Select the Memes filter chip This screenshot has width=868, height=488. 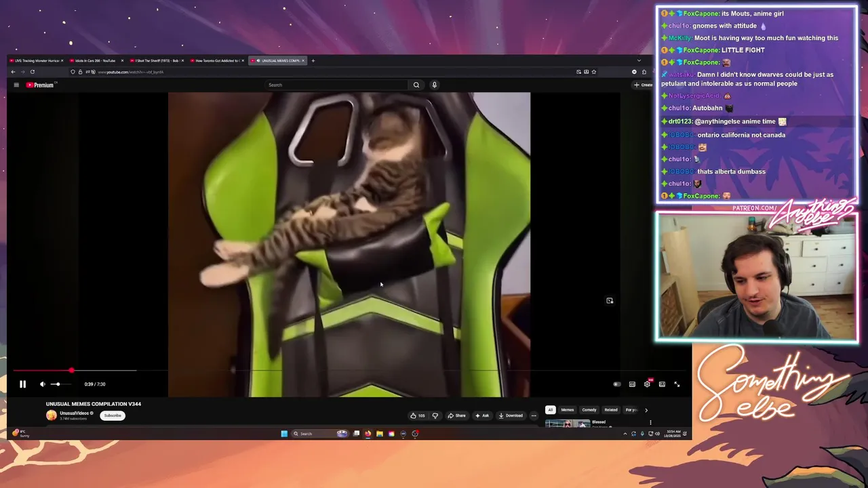[568, 410]
